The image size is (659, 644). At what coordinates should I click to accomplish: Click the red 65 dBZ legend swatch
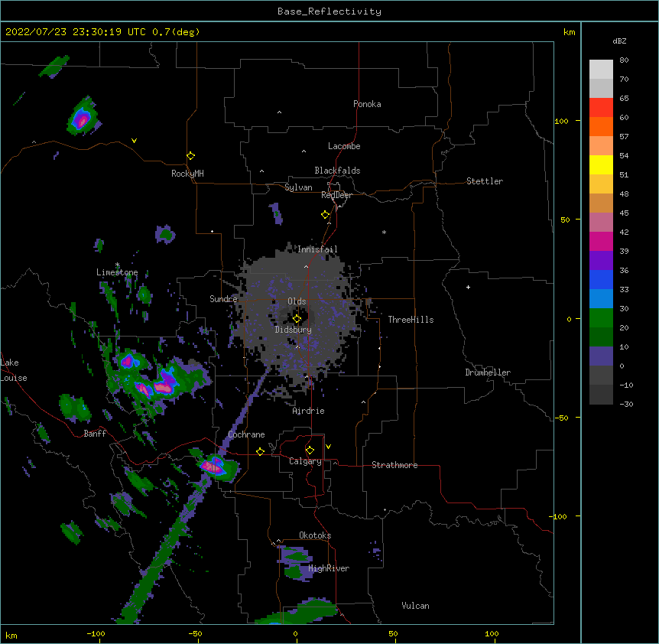click(x=601, y=108)
